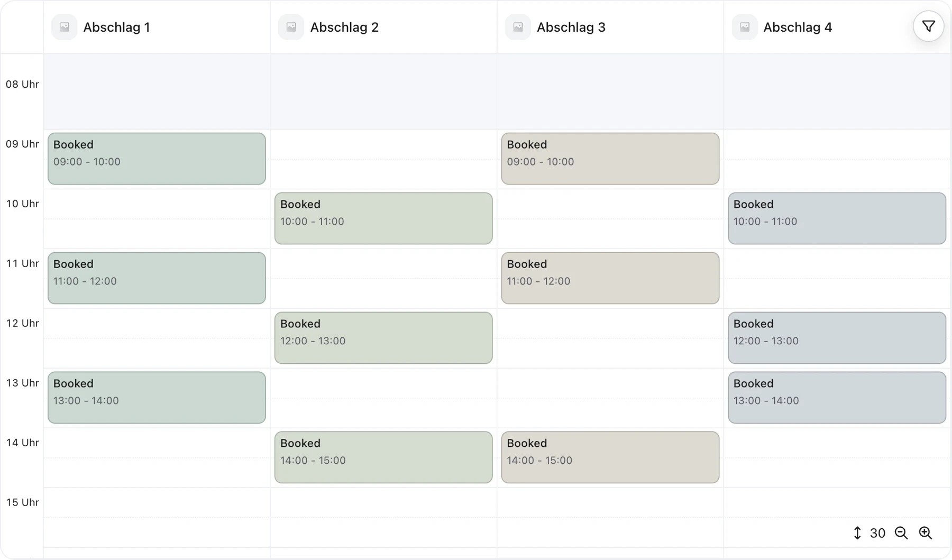Click the zoom out magnifier icon
The image size is (952, 560).
click(x=901, y=533)
